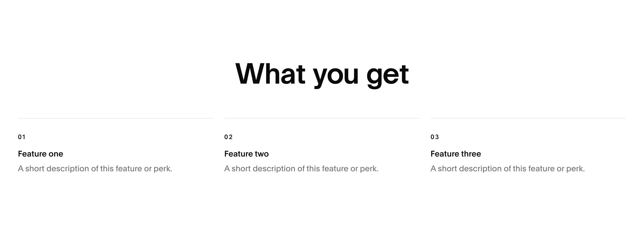Click the "Feature two" title
The width and height of the screenshot is (644, 233).
pyautogui.click(x=246, y=154)
